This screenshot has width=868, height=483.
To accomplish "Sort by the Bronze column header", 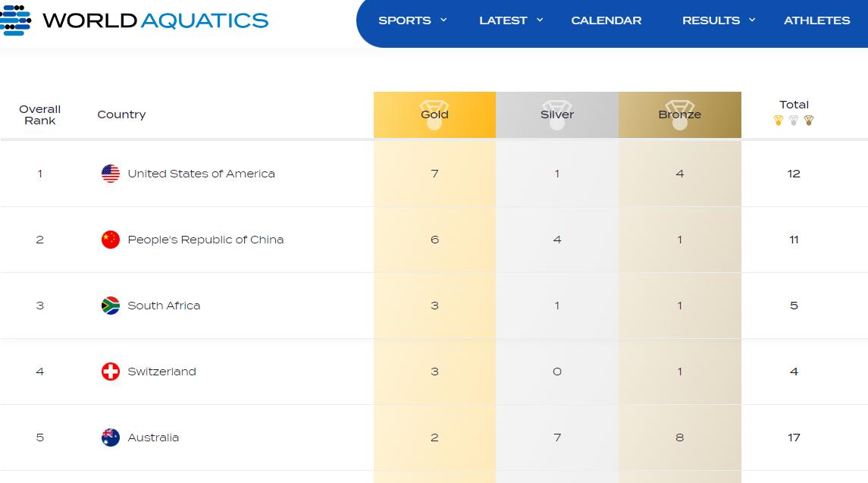I will click(680, 114).
